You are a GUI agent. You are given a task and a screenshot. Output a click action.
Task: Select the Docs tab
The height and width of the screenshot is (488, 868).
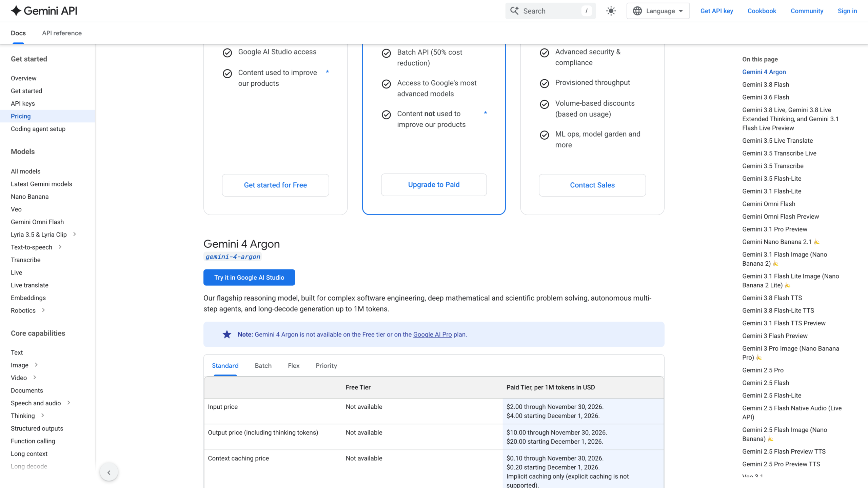click(18, 33)
